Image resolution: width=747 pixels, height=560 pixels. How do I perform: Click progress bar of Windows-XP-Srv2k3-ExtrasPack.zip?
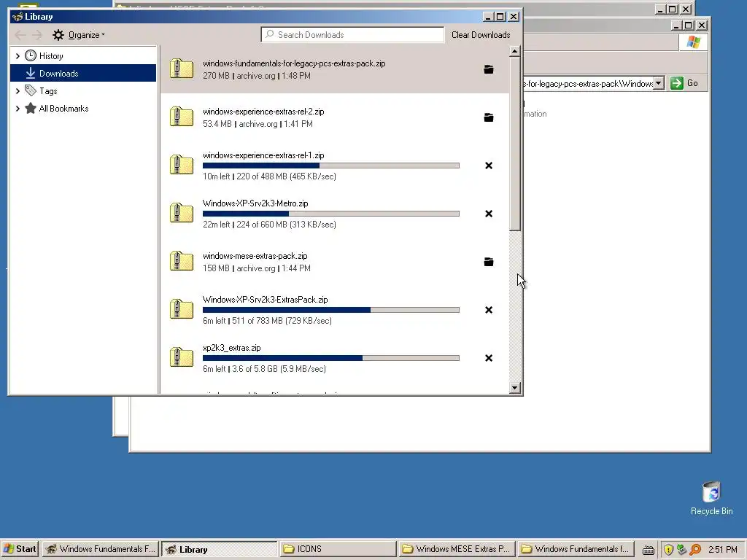[331, 310]
